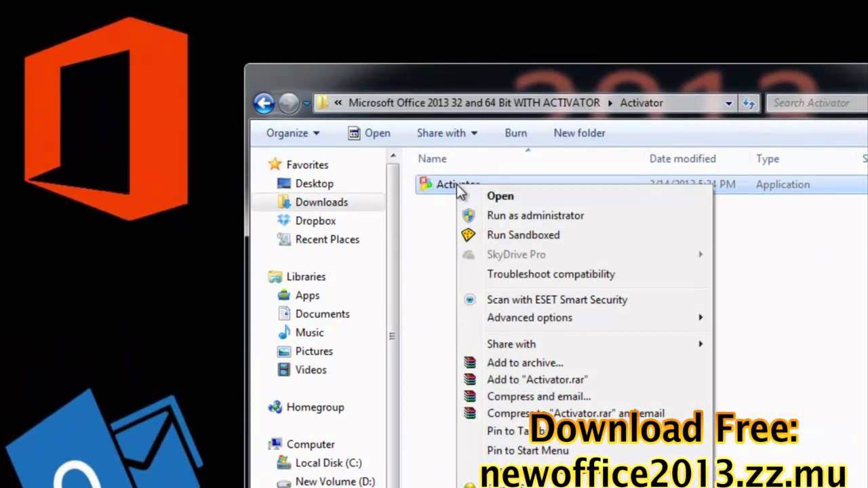Expand the path chevron before Microsoft Office 2013
Screen dimensions: 868x488
pyautogui.click(x=338, y=103)
